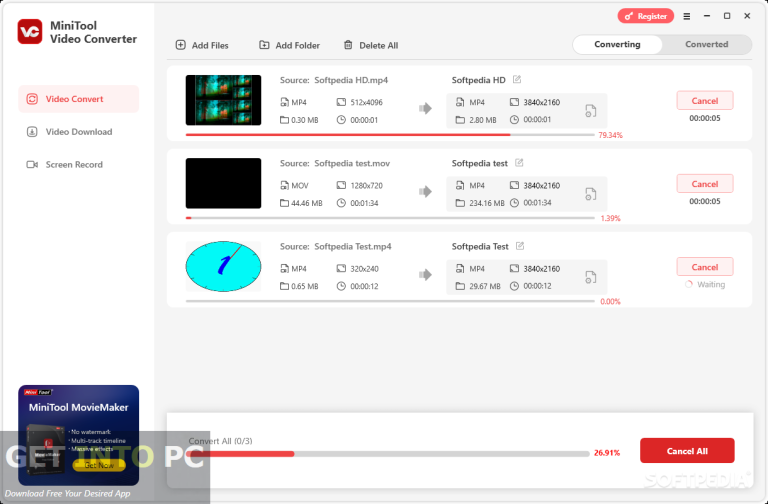
Task: Minimize the Video Converter window
Action: click(x=706, y=16)
